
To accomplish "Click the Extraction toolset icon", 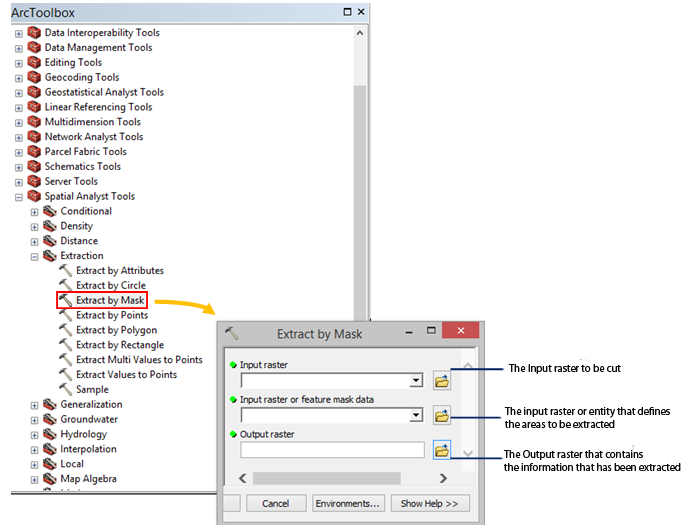I will [x=50, y=256].
